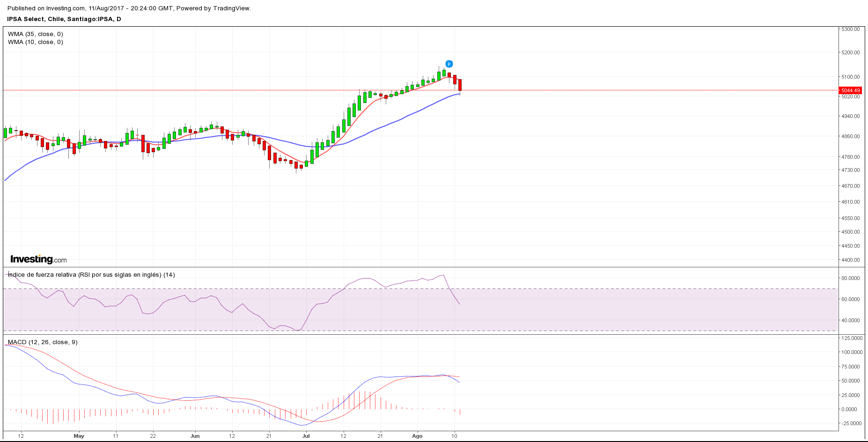
Task: Select the WMA (35, close, 0) legend
Action: pyautogui.click(x=36, y=34)
